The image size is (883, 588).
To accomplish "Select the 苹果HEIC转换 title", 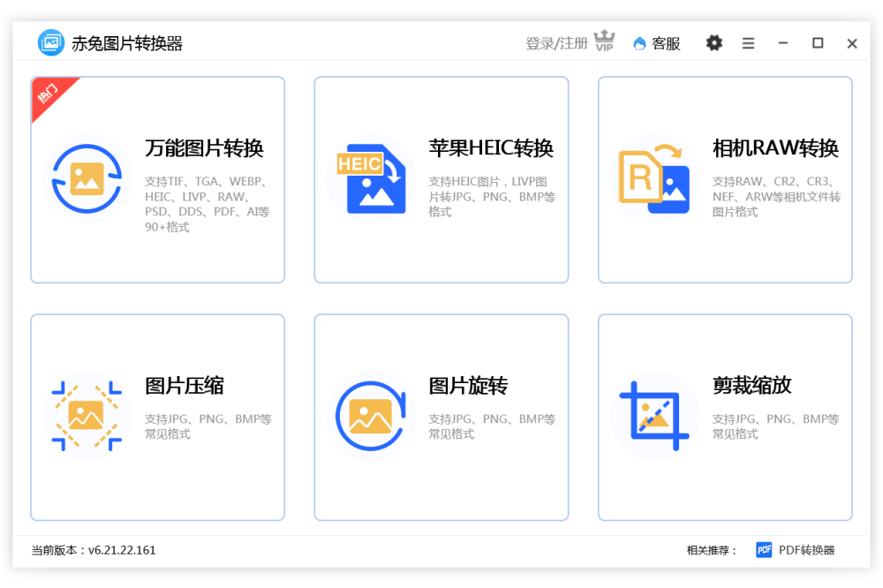I will 491,148.
